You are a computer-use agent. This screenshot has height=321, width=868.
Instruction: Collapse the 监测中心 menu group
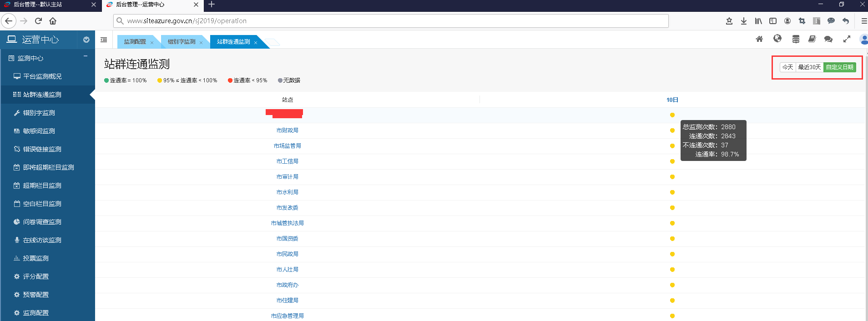86,56
